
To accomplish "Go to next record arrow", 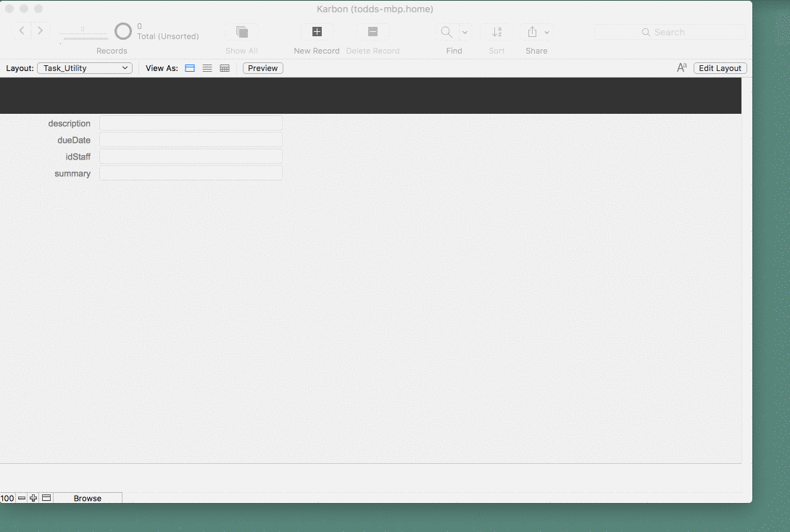I will 41,30.
